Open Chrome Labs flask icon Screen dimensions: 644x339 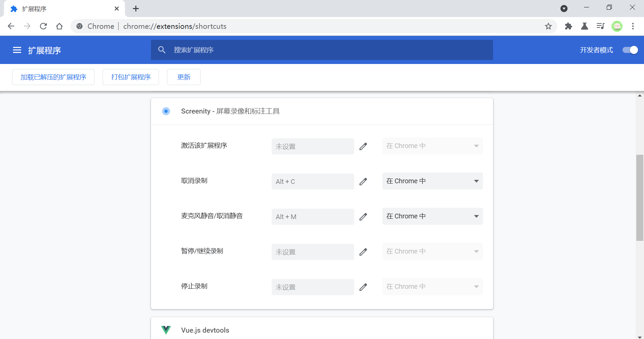pos(585,26)
